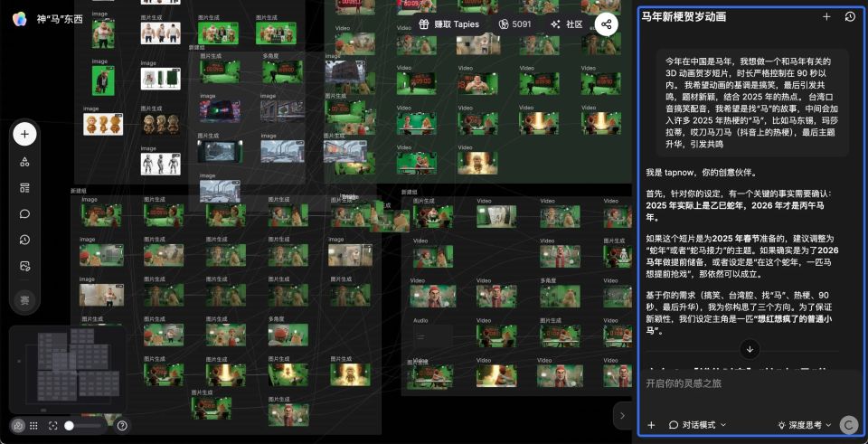Select the beige room image node
Viewport: 868px width, 444px height.
pyautogui.click(x=350, y=255)
